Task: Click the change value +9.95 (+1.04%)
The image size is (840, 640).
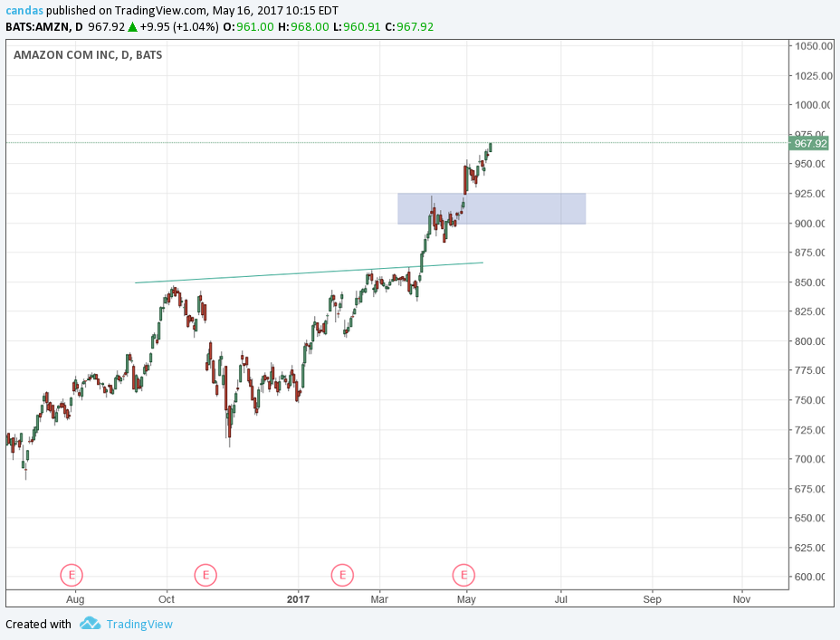Action: [179, 27]
